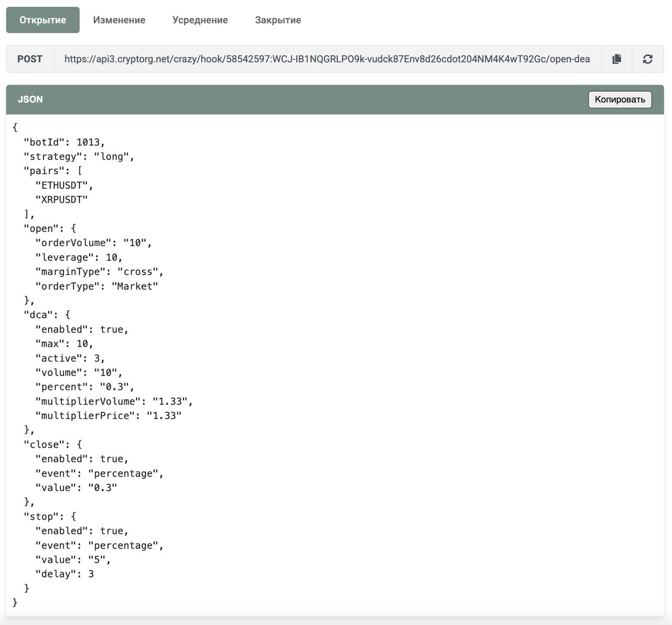
Task: Click the "multiplierVolume" line in dca
Action: [x=114, y=401]
